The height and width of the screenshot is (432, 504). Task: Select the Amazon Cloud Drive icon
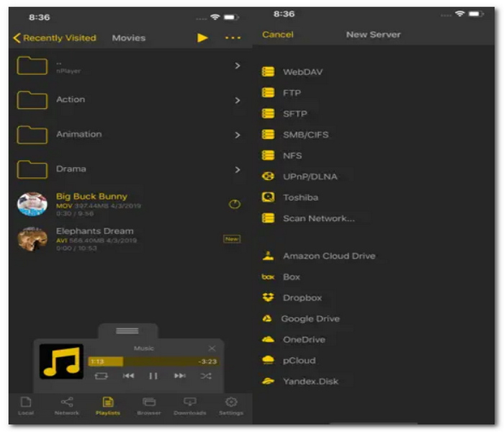coord(268,256)
